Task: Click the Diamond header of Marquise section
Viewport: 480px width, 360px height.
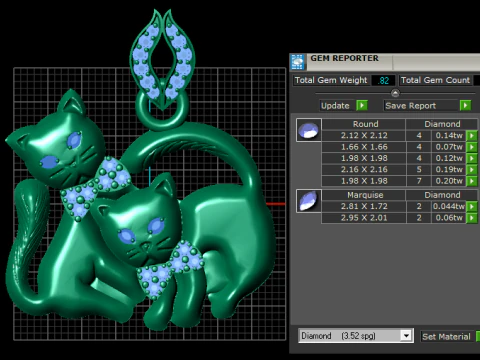Action: point(442,195)
